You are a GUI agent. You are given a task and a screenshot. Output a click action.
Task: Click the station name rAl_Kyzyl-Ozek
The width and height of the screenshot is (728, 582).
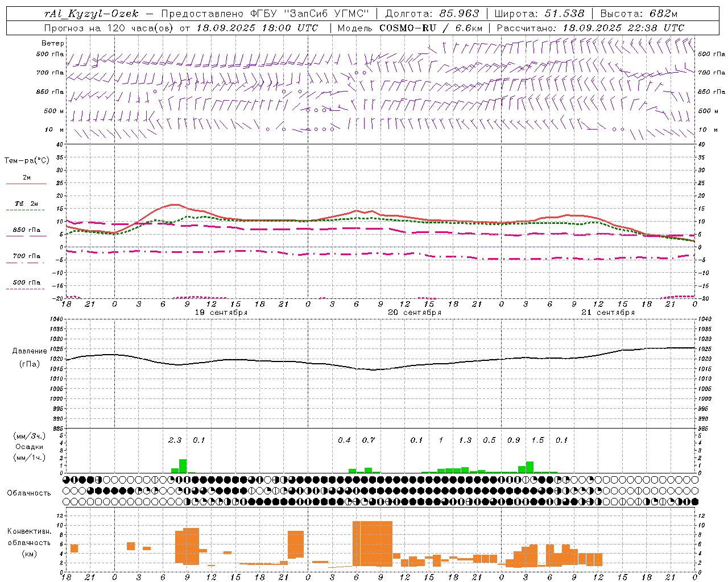(x=92, y=14)
